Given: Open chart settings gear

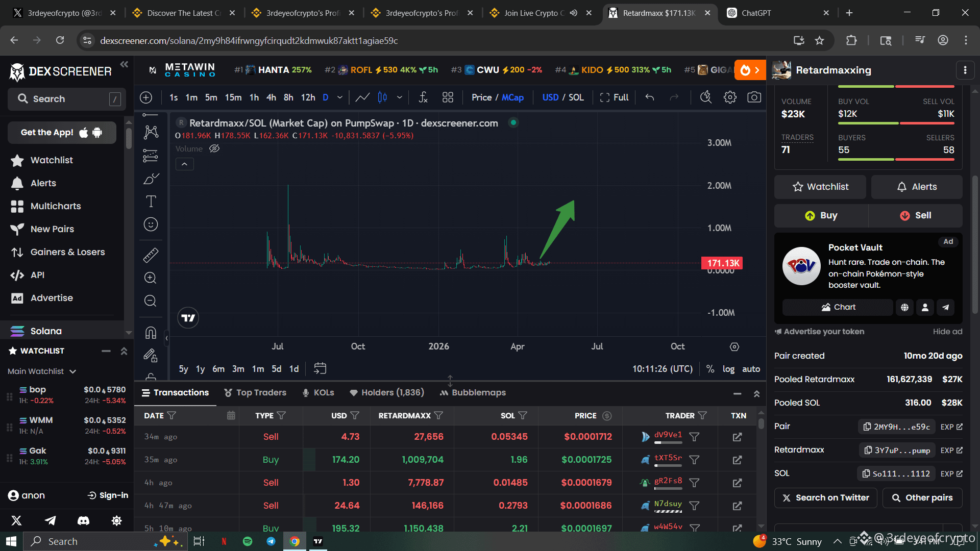Looking at the screenshot, I should pos(730,97).
